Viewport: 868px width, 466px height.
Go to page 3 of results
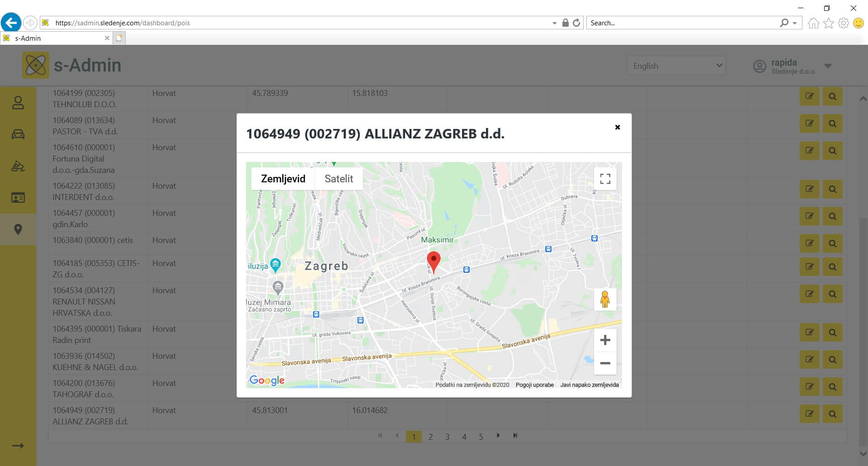point(447,437)
